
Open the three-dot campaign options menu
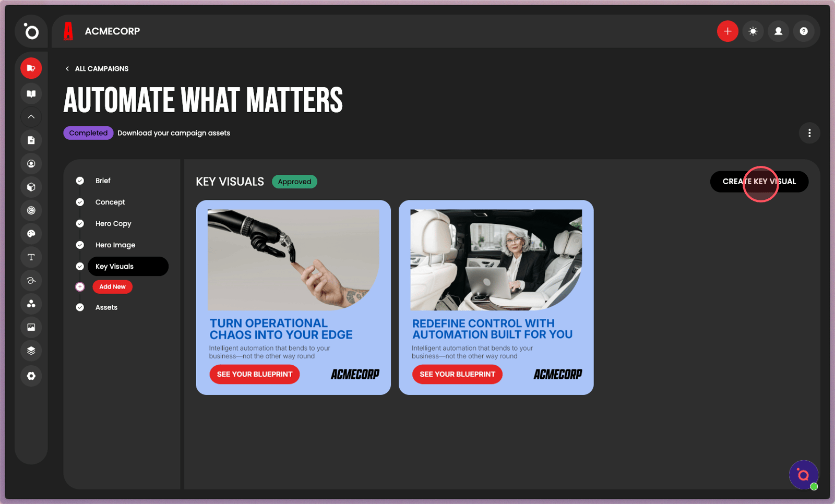point(809,133)
